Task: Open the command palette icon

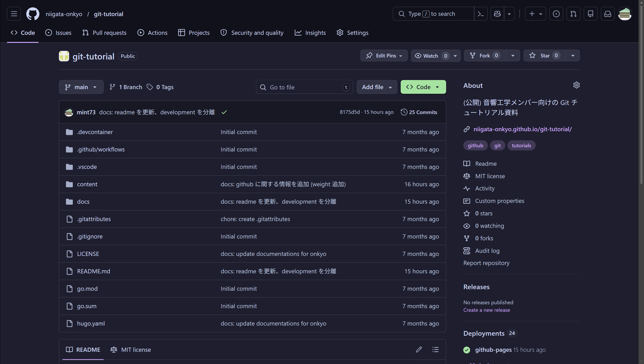Action: [x=481, y=14]
